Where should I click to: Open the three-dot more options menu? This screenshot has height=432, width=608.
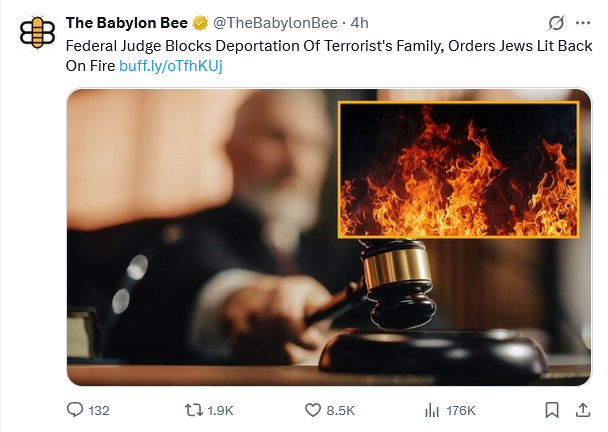point(583,23)
